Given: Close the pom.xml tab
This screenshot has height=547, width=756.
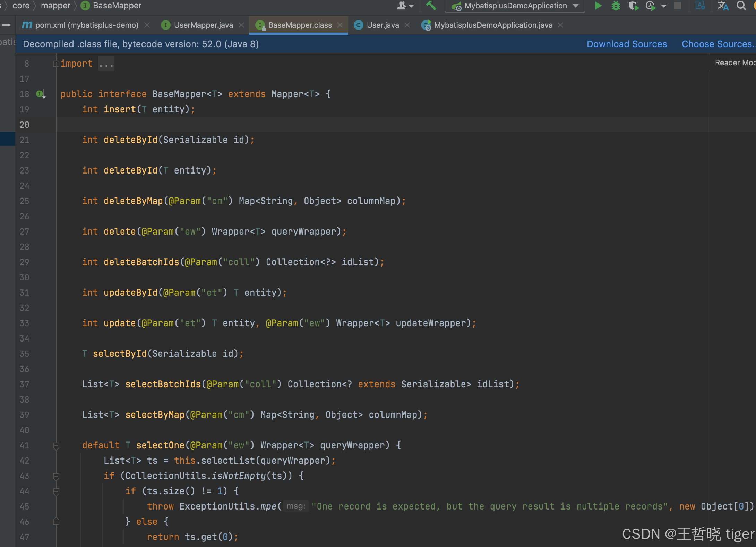Looking at the screenshot, I should click(x=147, y=25).
